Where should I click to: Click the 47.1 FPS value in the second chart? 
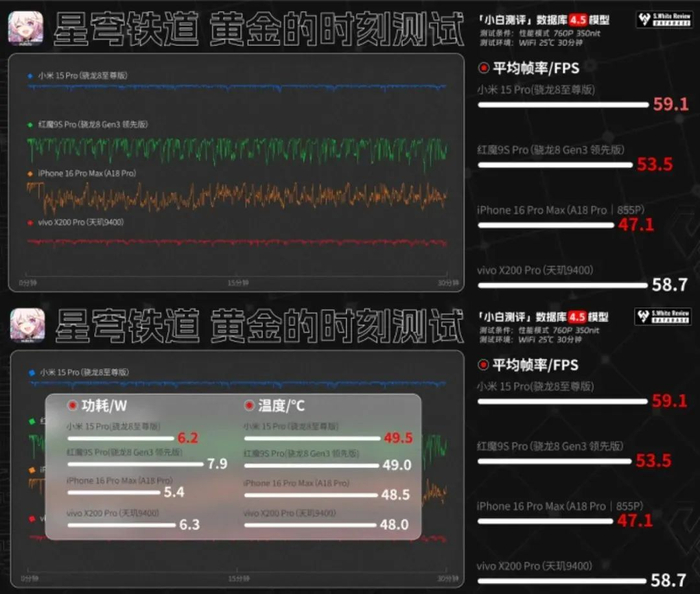635,520
